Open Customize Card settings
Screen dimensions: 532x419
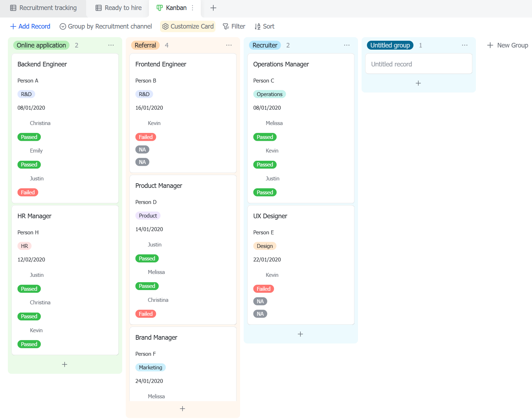click(188, 26)
